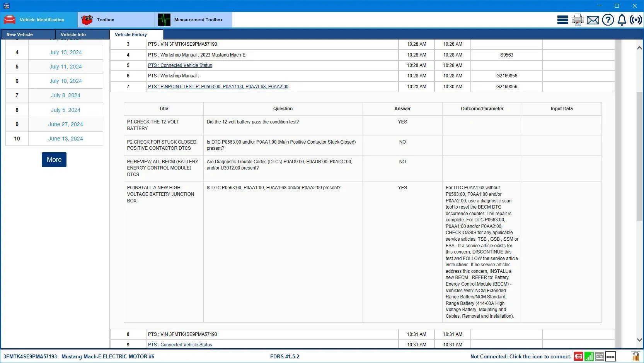The width and height of the screenshot is (644, 363).
Task: Click the More button
Action: tap(54, 159)
